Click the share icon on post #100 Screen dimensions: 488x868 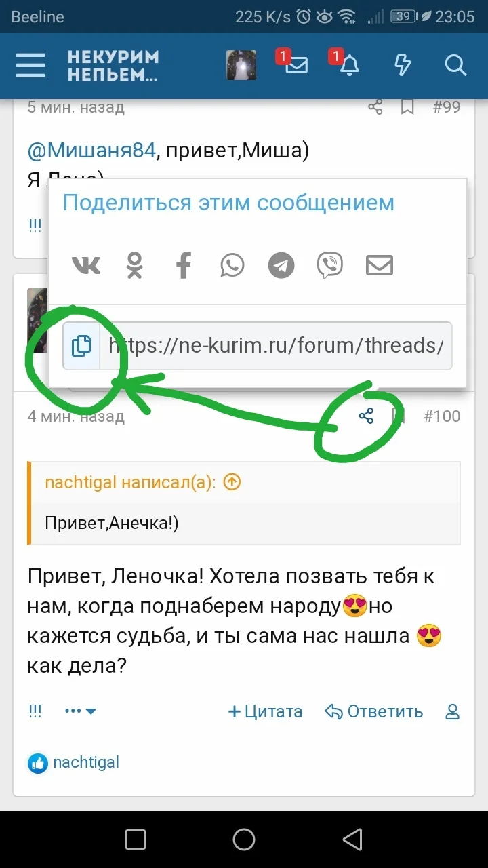click(367, 416)
